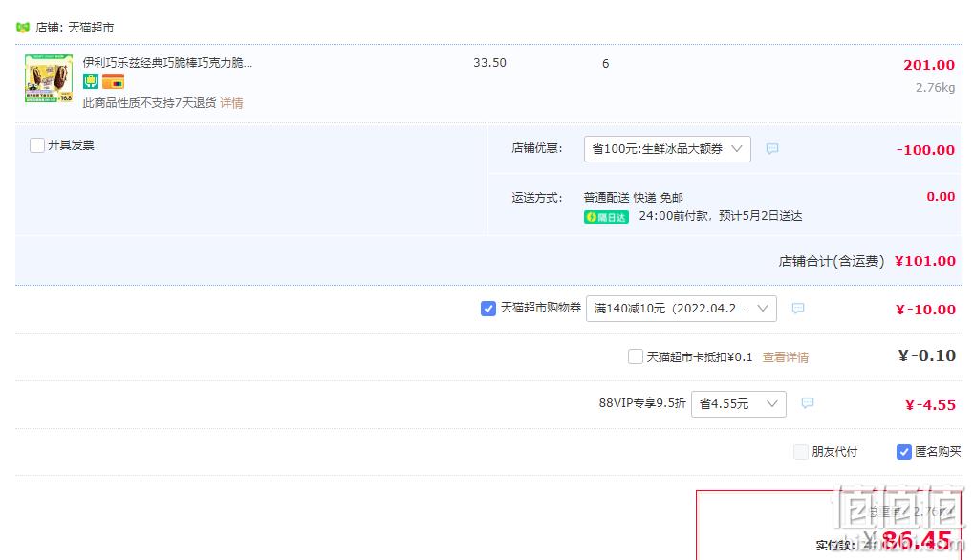Click the orange card icon under the product title
The width and height of the screenshot is (974, 560).
(113, 80)
